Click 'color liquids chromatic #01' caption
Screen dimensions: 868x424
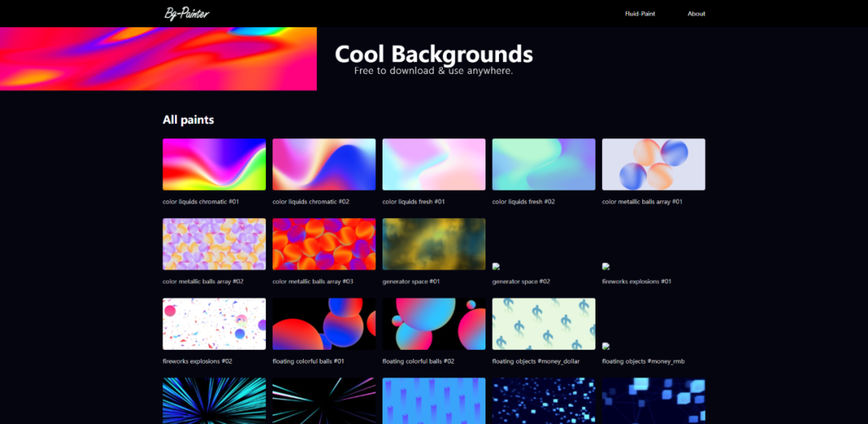click(x=201, y=202)
